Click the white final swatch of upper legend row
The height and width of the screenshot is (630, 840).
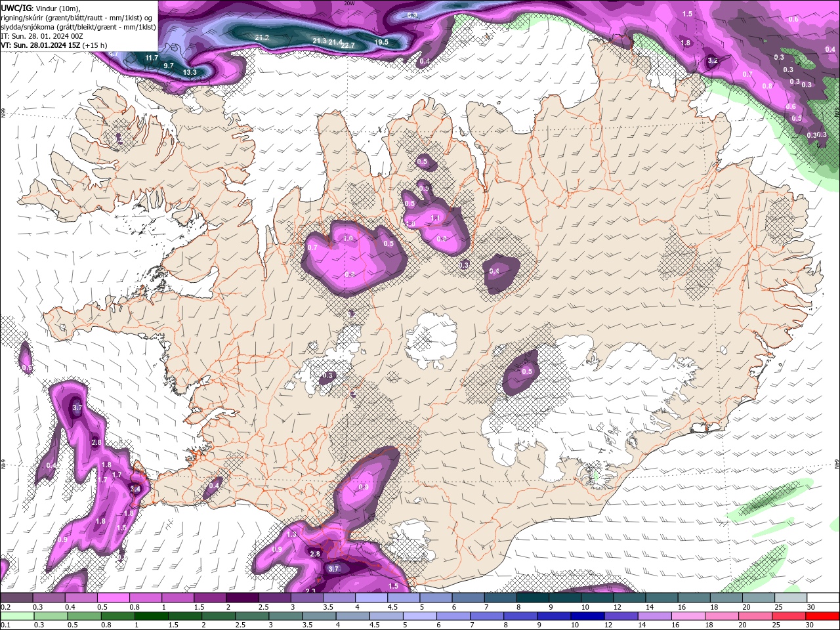point(823,597)
